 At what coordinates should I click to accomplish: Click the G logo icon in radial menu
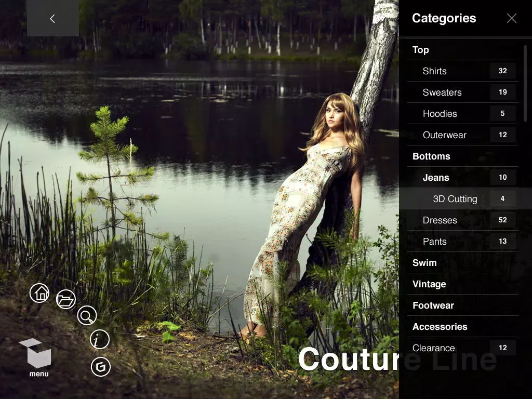point(101,367)
